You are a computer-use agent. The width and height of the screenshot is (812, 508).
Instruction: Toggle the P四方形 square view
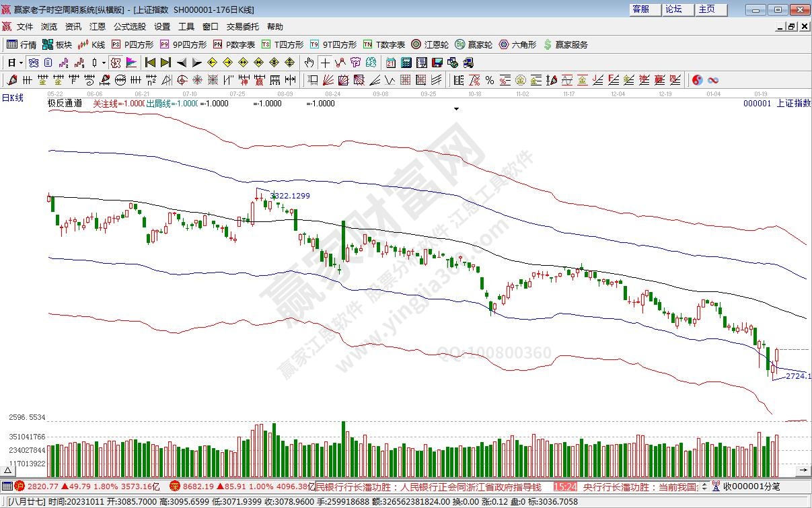pyautogui.click(x=133, y=44)
